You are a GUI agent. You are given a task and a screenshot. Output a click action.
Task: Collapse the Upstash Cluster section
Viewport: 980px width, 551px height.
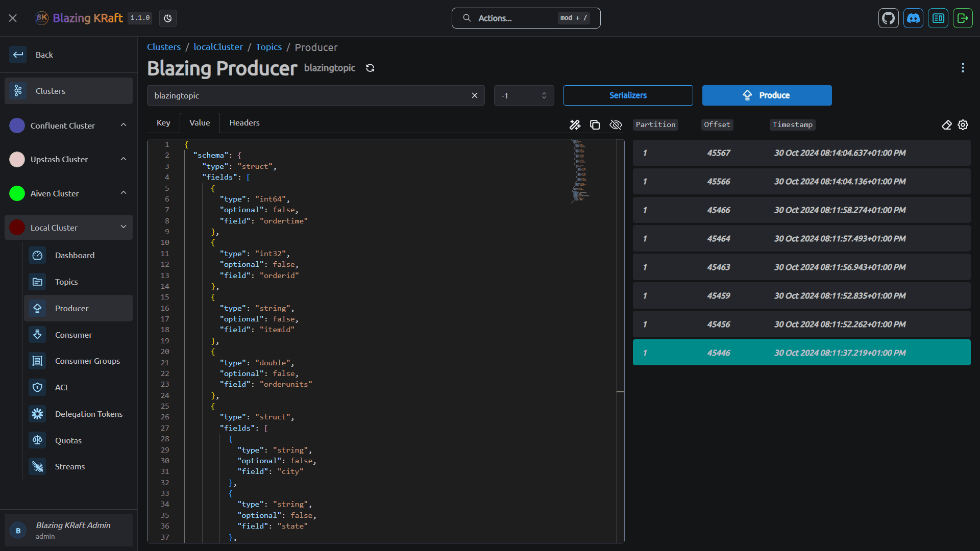click(124, 159)
